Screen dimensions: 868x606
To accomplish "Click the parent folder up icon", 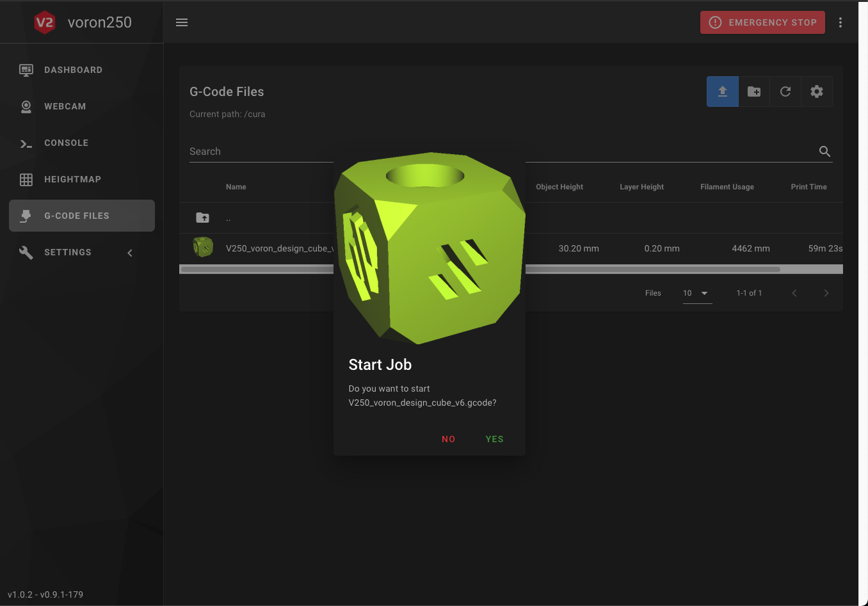I will click(x=203, y=218).
